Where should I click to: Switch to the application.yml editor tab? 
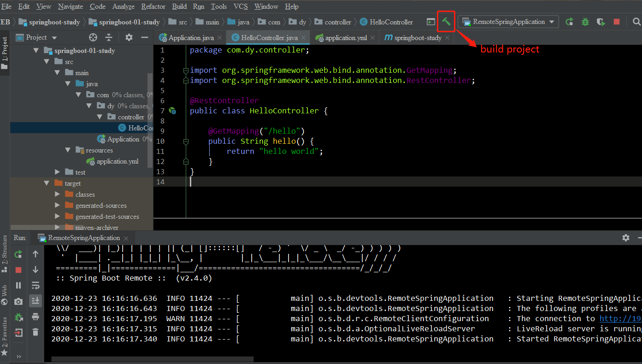click(x=346, y=38)
